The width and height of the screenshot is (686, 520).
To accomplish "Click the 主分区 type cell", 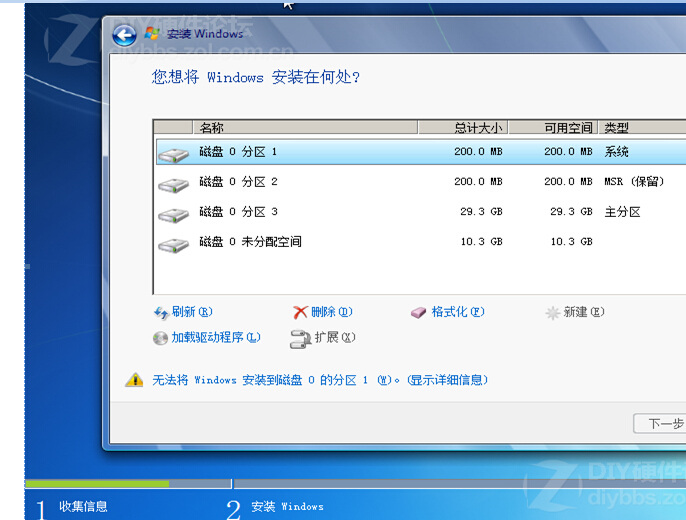I will click(622, 212).
